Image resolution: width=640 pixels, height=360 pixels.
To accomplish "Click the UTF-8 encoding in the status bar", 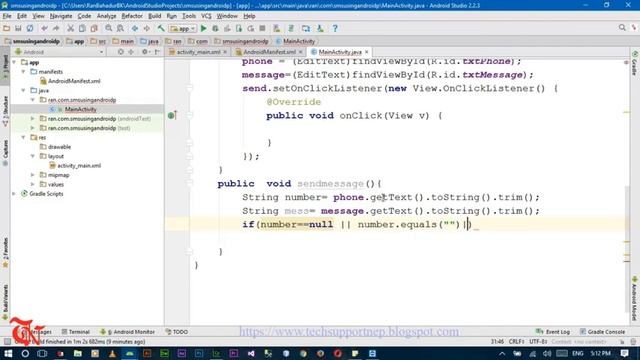I will point(538,342).
